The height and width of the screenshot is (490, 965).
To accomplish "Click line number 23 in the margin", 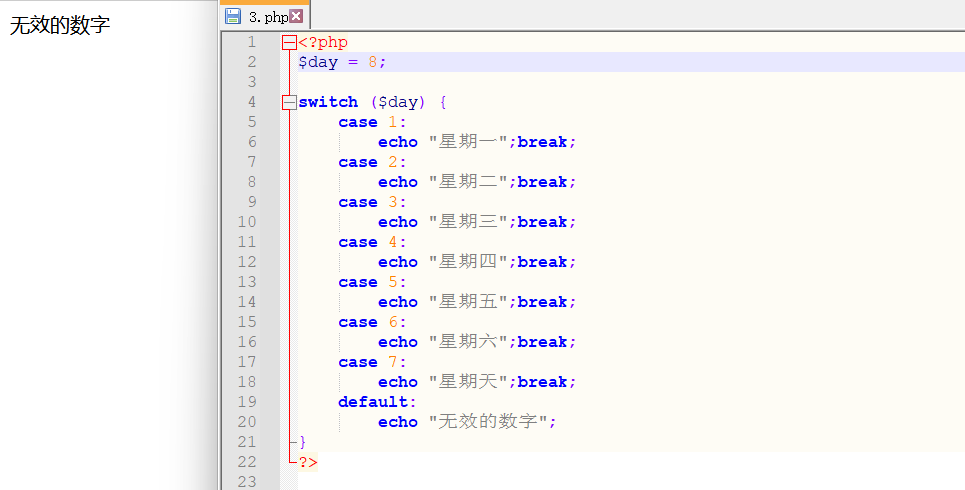I will pos(247,481).
